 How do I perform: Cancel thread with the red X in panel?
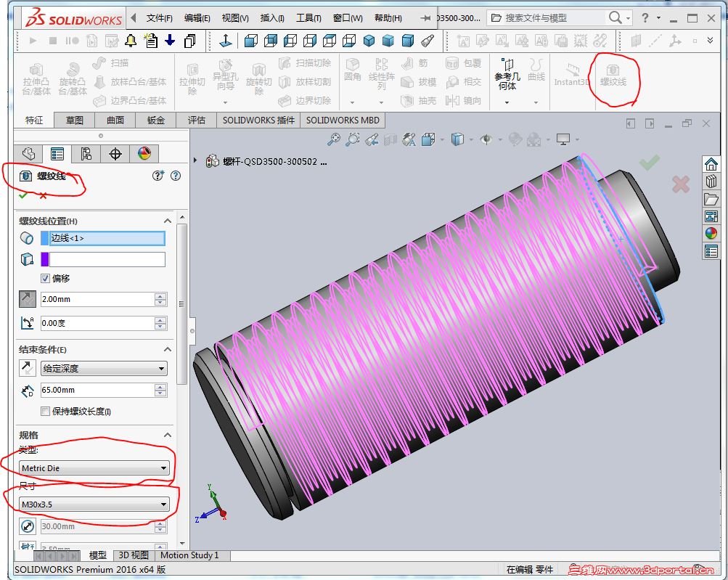click(43, 195)
